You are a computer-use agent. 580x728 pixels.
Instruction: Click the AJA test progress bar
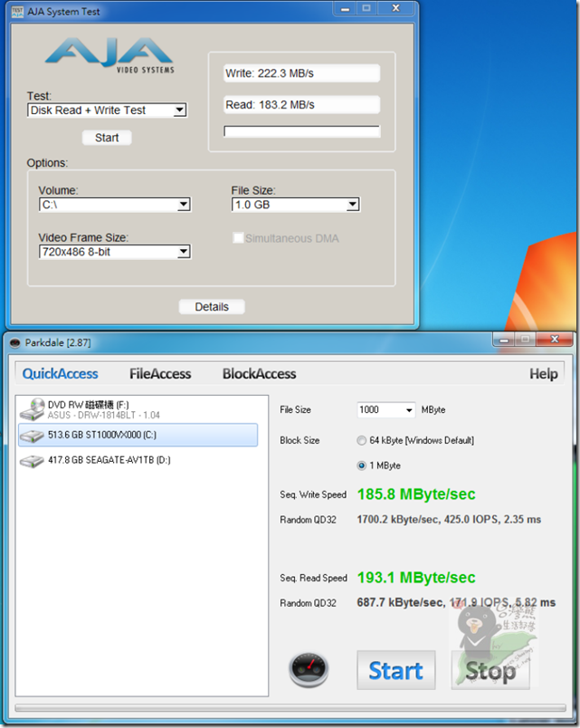(x=302, y=131)
